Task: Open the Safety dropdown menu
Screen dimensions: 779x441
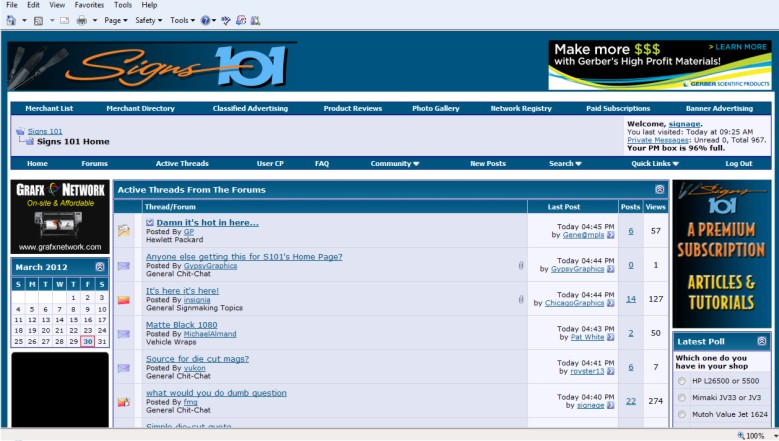Action: tap(149, 20)
